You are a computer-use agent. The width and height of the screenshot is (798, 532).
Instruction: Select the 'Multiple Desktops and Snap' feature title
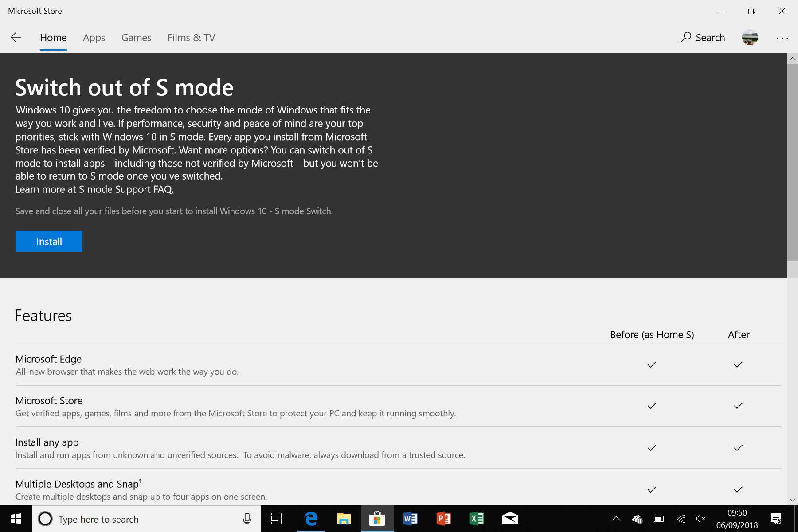tap(78, 484)
